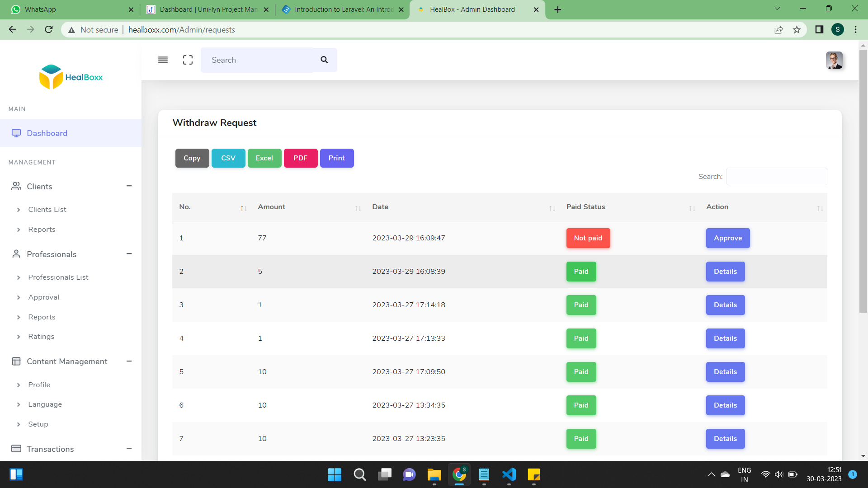Open Visual Studio Code from taskbar
868x488 pixels.
point(509,474)
